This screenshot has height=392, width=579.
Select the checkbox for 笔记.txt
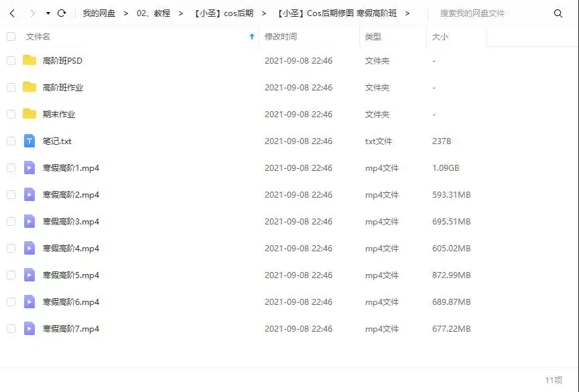11,141
